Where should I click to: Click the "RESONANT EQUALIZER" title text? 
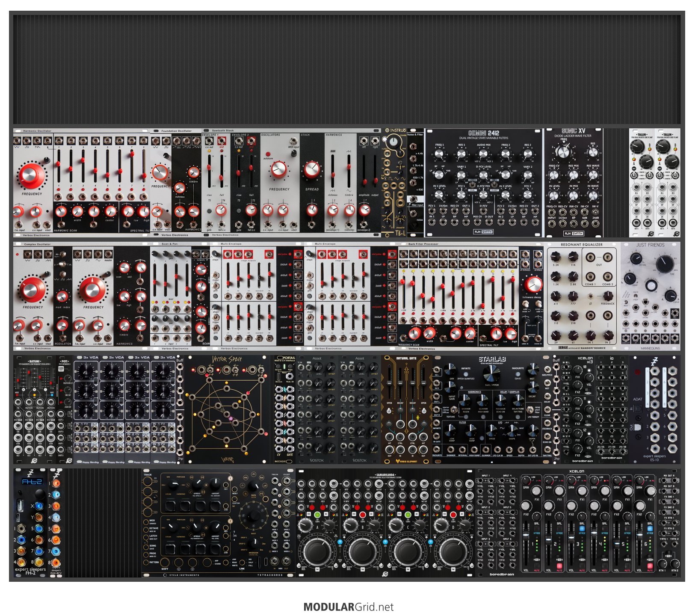(581, 245)
